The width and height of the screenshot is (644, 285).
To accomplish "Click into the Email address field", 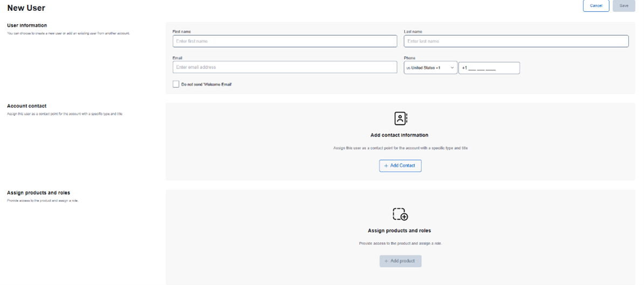I will point(285,67).
